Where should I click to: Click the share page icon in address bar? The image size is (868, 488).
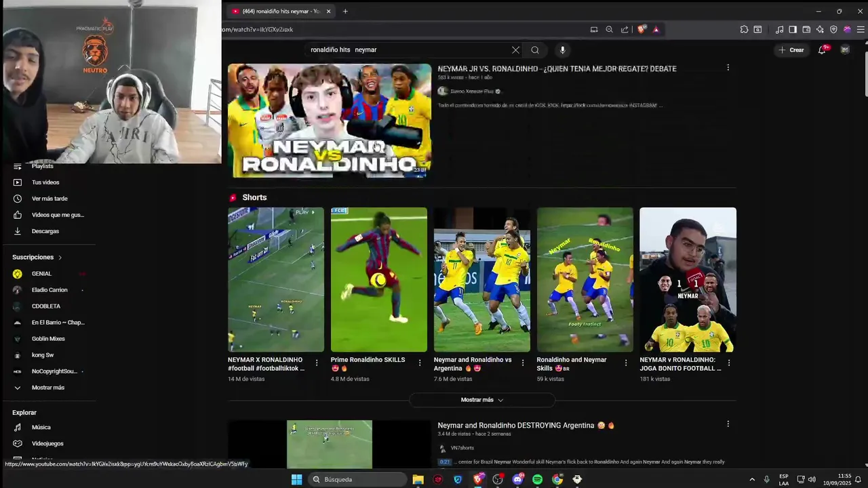(x=625, y=29)
